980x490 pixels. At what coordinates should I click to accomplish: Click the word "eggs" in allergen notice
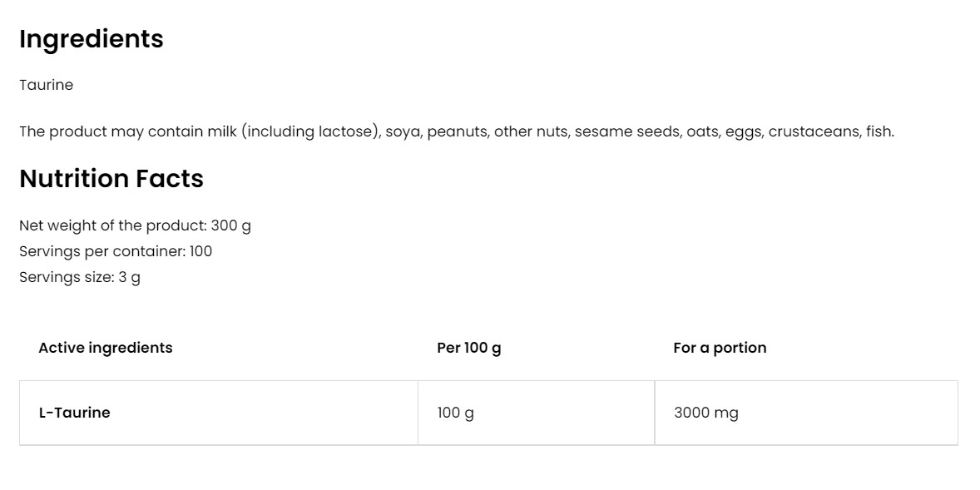(743, 131)
